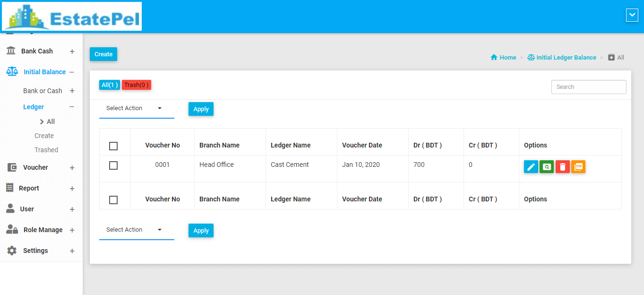Click the blue Create button
The image size is (644, 295).
click(x=103, y=54)
